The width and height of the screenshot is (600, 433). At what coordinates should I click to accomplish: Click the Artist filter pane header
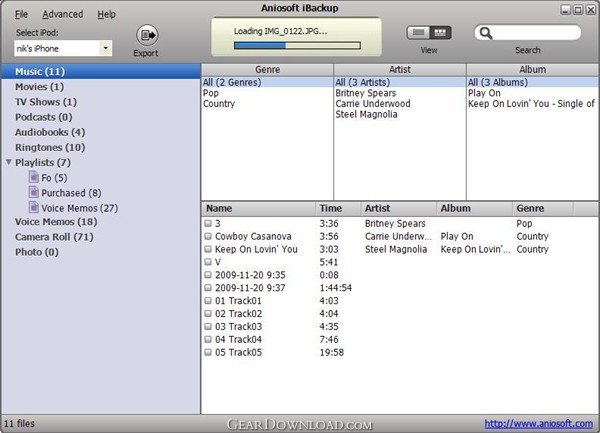click(399, 70)
